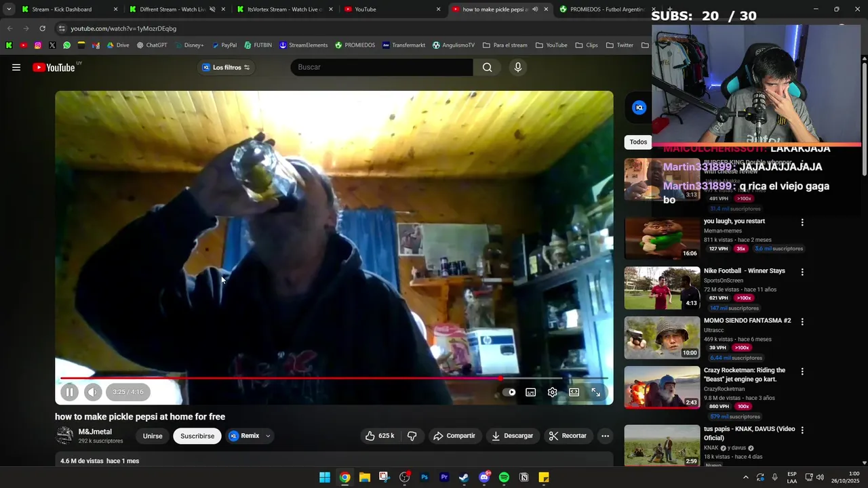Open more actions three-dot menu under video
The image size is (868, 488).
605,436
